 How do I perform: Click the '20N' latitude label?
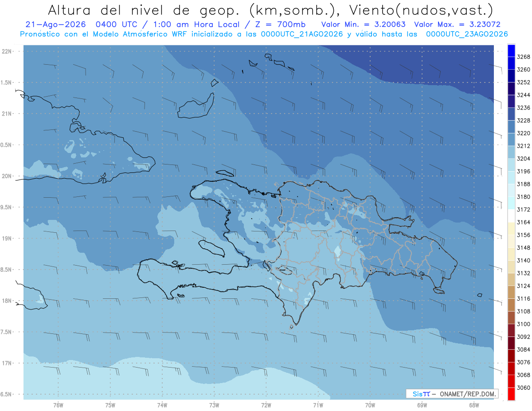tap(7, 176)
